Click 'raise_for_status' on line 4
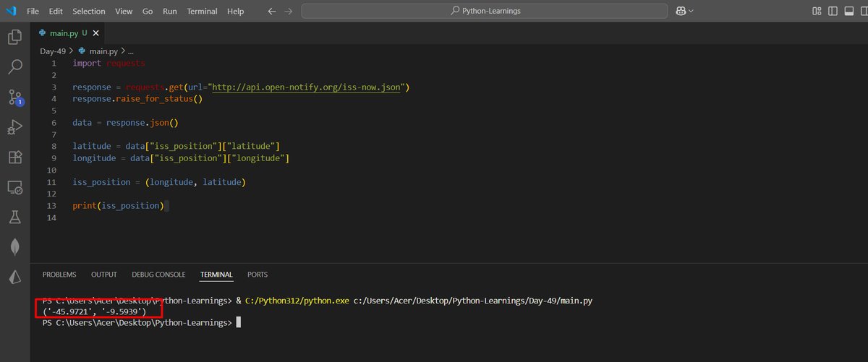The width and height of the screenshot is (868, 362). (x=155, y=99)
